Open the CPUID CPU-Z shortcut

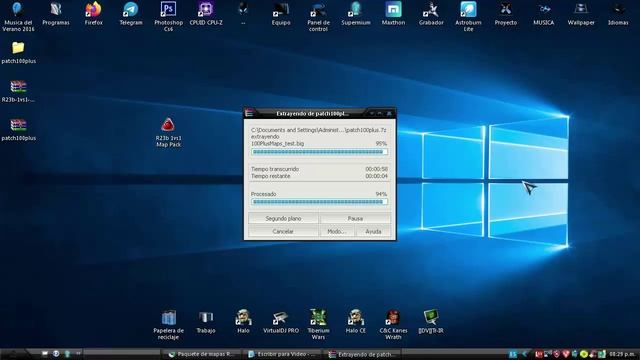206,13
